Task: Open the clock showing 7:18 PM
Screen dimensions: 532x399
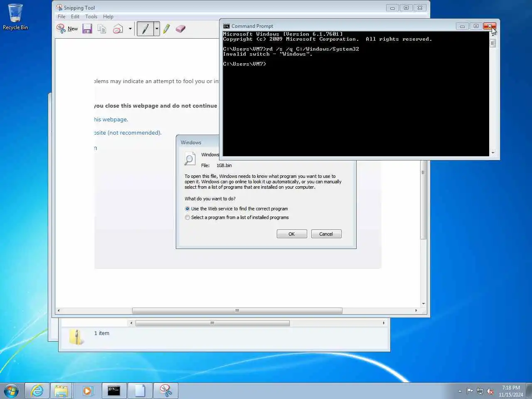Action: coord(511,391)
